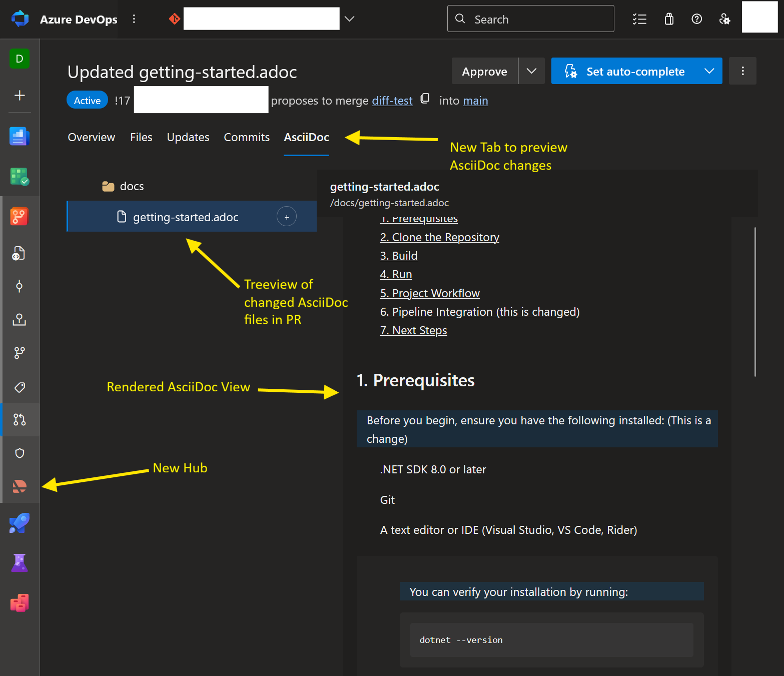Screen dimensions: 784x676
Task: Click the plus badge on getting-started.adoc row
Action: coord(287,217)
